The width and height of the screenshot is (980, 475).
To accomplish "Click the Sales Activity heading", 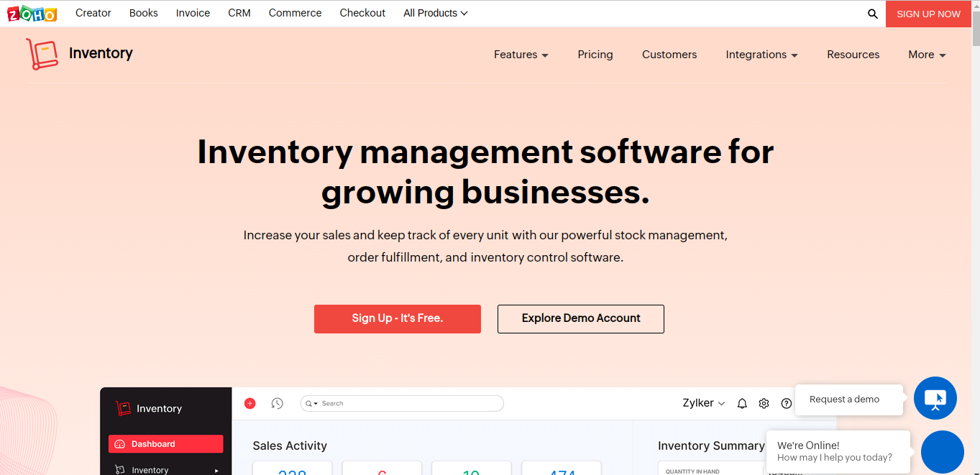I will click(x=290, y=446).
